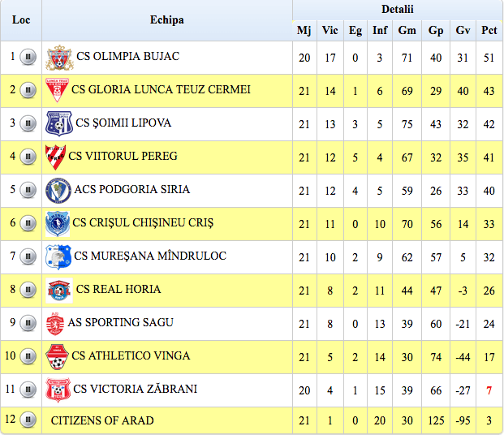
Task: Sort table by the Pct column header
Action: [x=489, y=30]
